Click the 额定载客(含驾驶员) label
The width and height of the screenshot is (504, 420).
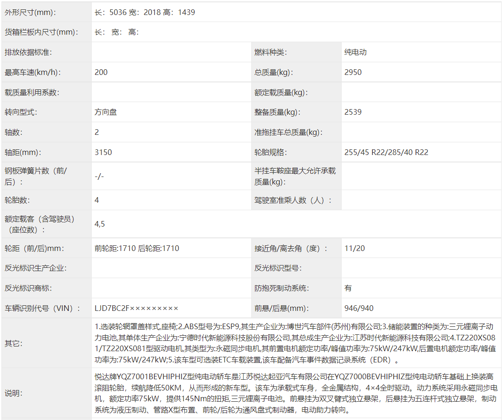tap(39, 224)
